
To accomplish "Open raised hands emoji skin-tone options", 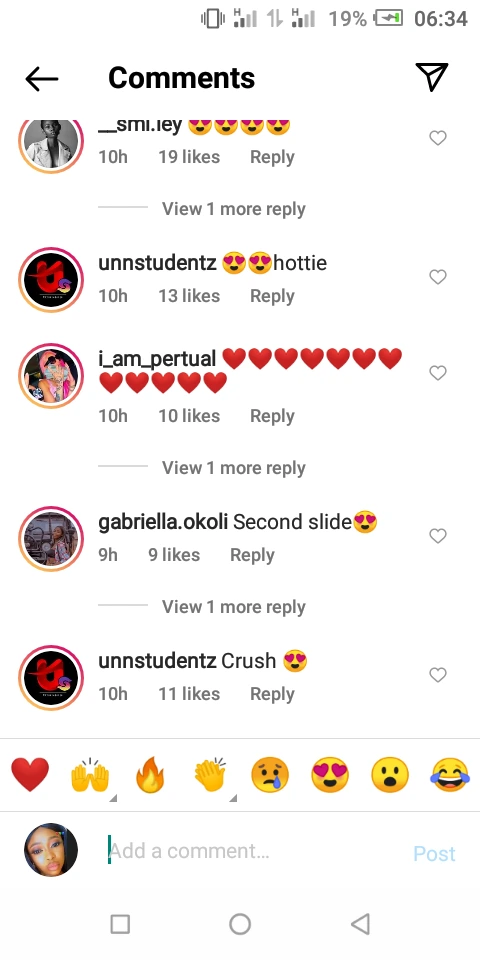I will click(90, 776).
